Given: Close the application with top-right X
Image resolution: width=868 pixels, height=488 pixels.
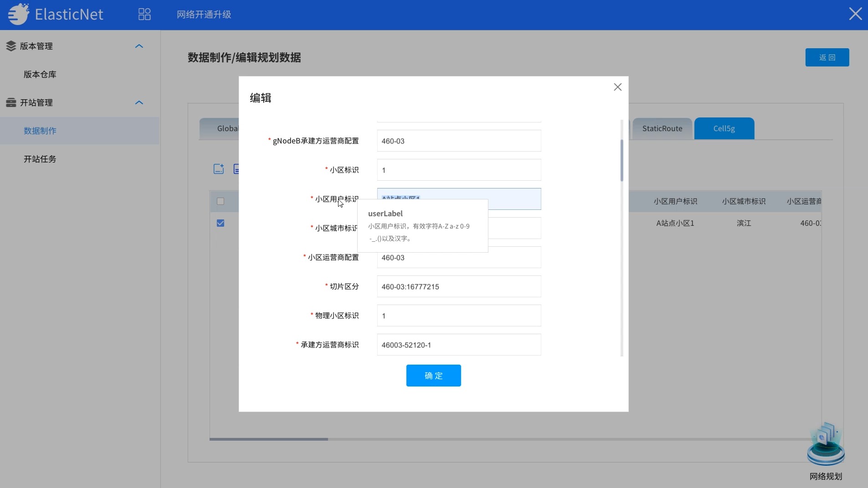Looking at the screenshot, I should (855, 14).
